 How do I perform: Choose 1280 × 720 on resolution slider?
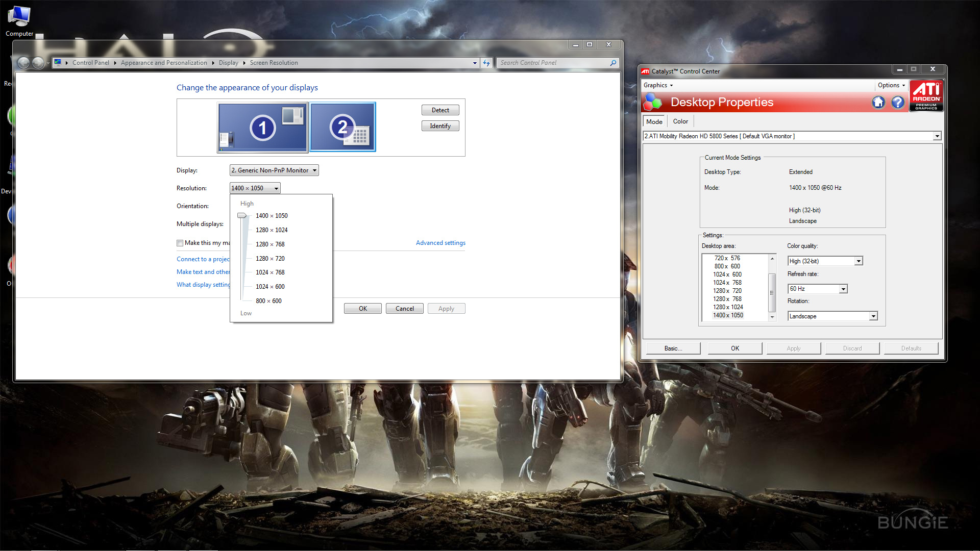(270, 259)
